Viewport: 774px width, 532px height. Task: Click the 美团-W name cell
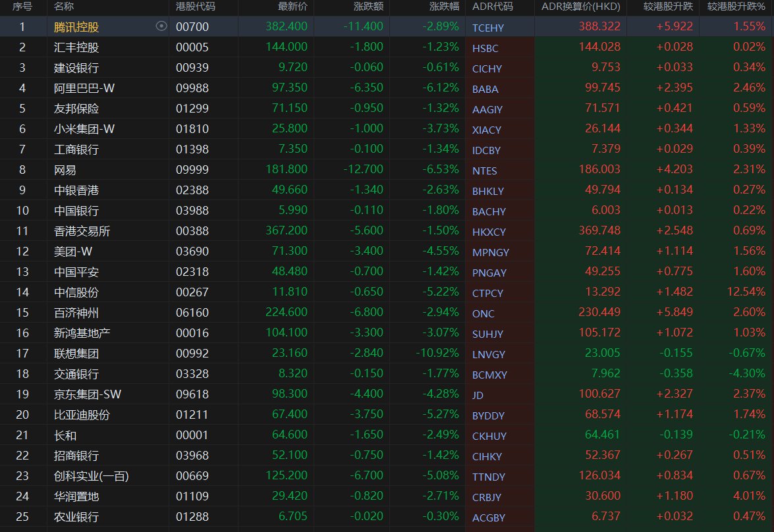coord(73,252)
